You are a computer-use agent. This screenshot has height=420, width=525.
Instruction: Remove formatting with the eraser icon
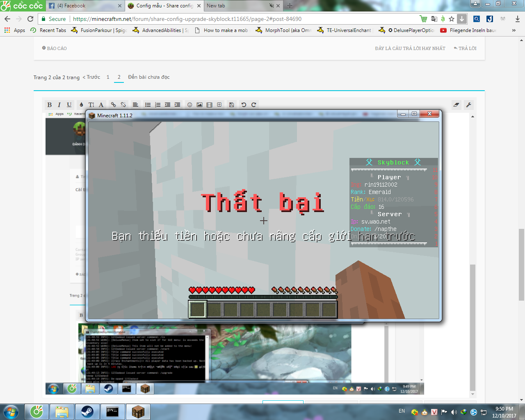(x=456, y=105)
